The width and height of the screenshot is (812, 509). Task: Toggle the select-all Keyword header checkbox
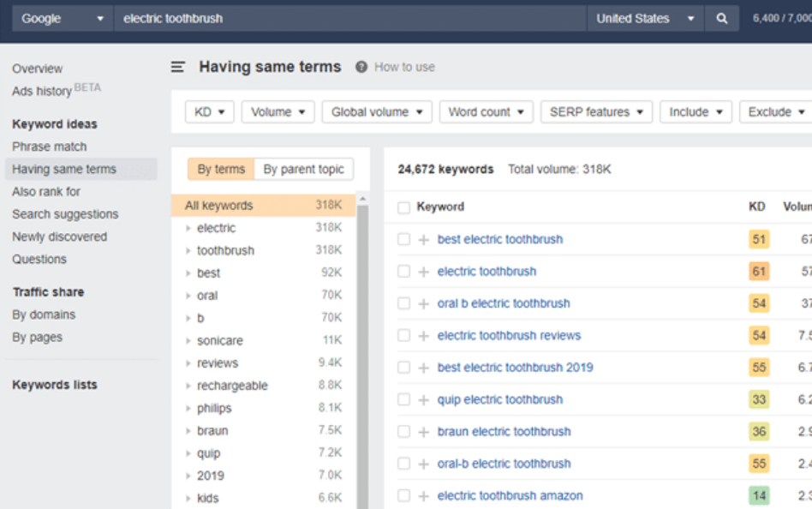coord(404,207)
